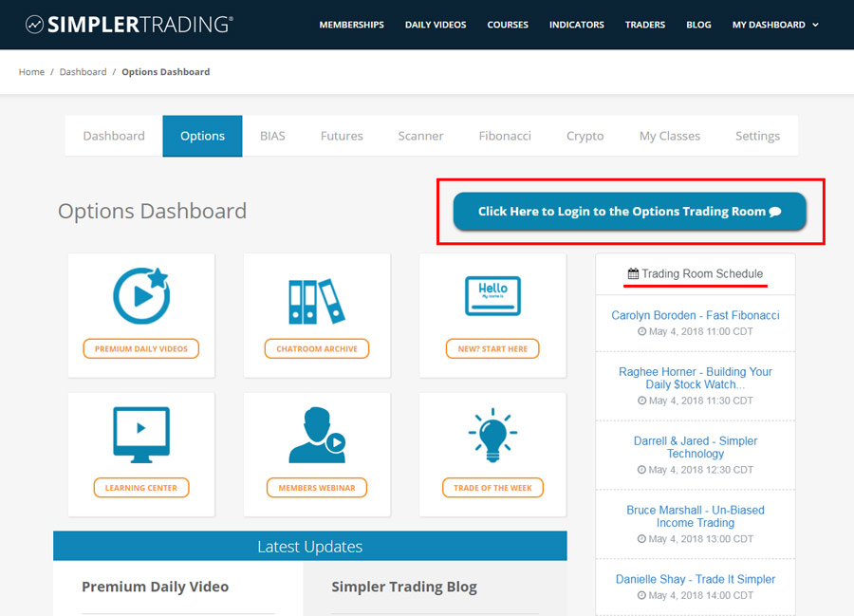Viewport: 854px width, 616px height.
Task: Click the New? Start Here button
Action: (x=492, y=348)
